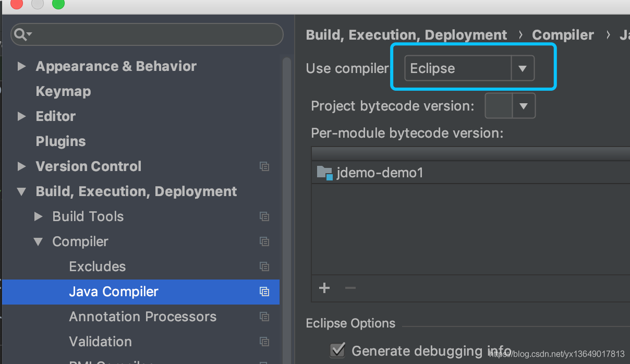Click the Project bytecode version label
The width and height of the screenshot is (630, 364).
[x=393, y=106]
